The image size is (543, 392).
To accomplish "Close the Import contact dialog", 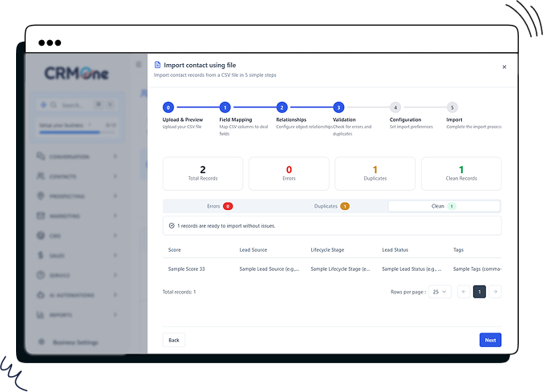I will click(x=504, y=67).
